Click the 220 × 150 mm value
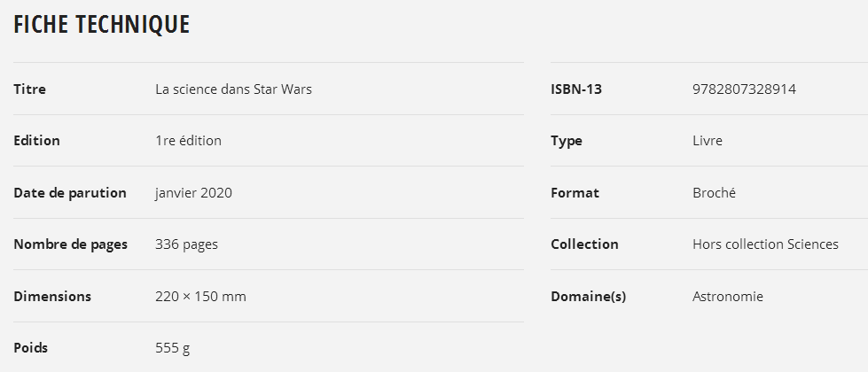 (200, 297)
